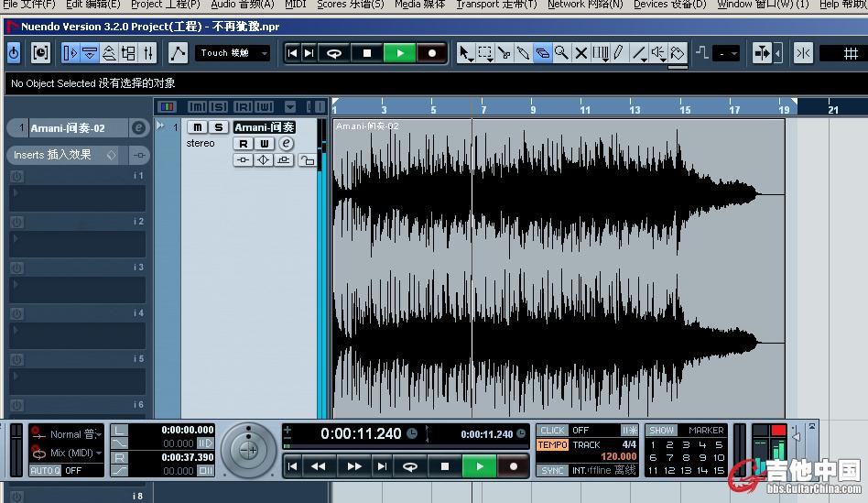Show the Overview line

tap(109, 53)
